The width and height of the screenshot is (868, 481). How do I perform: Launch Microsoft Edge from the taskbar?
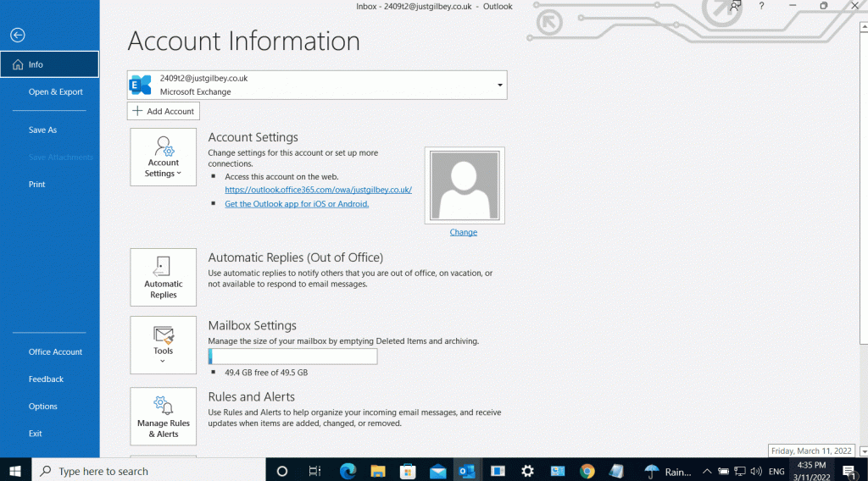pos(348,471)
